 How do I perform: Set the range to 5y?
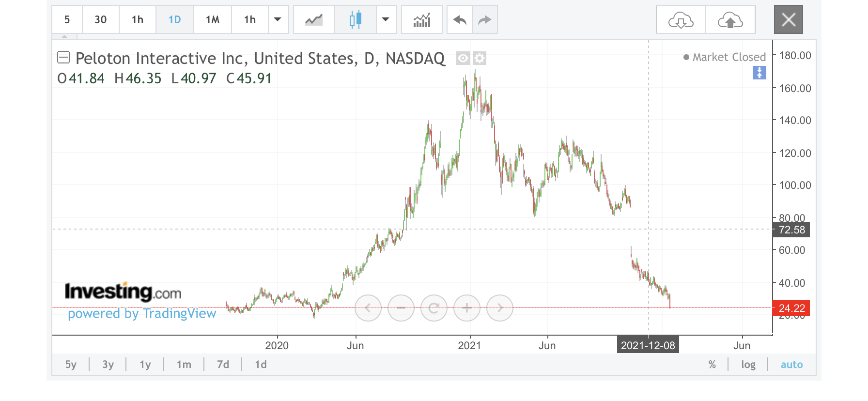click(x=71, y=365)
